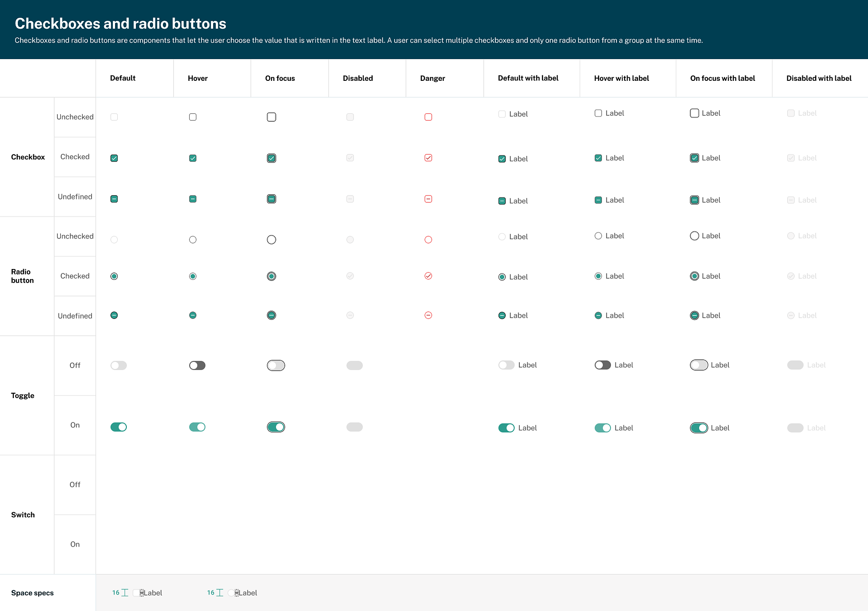This screenshot has width=868, height=611.
Task: Click the hover labeled undefined radio
Action: pyautogui.click(x=598, y=316)
